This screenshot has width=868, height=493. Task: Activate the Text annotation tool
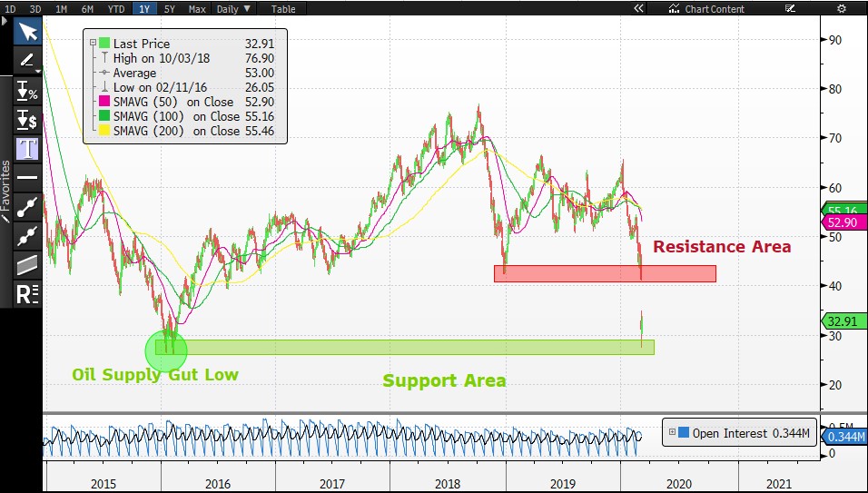pyautogui.click(x=27, y=149)
